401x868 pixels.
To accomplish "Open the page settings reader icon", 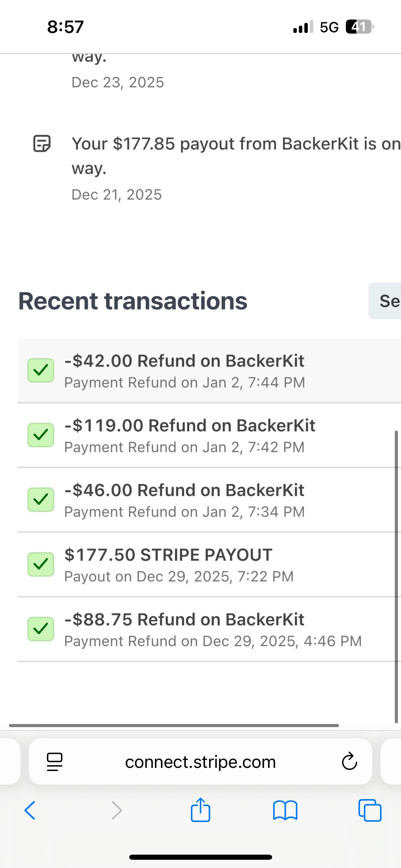I will tap(54, 762).
